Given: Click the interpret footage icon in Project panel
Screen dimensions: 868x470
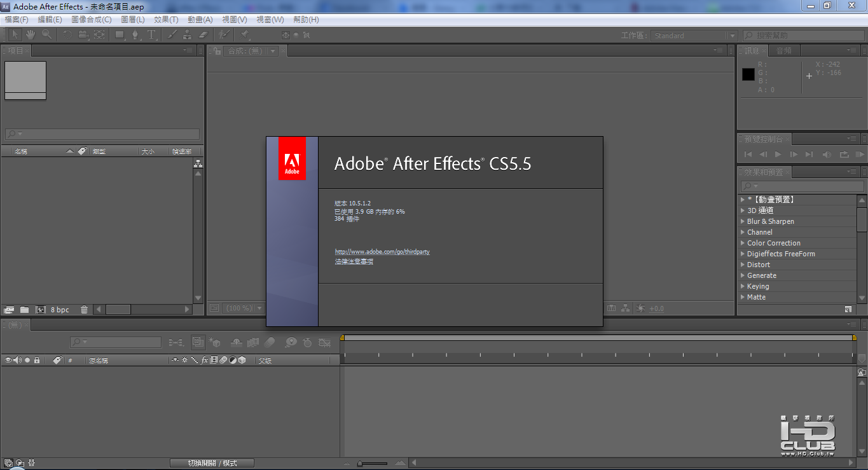Looking at the screenshot, I should [x=9, y=310].
